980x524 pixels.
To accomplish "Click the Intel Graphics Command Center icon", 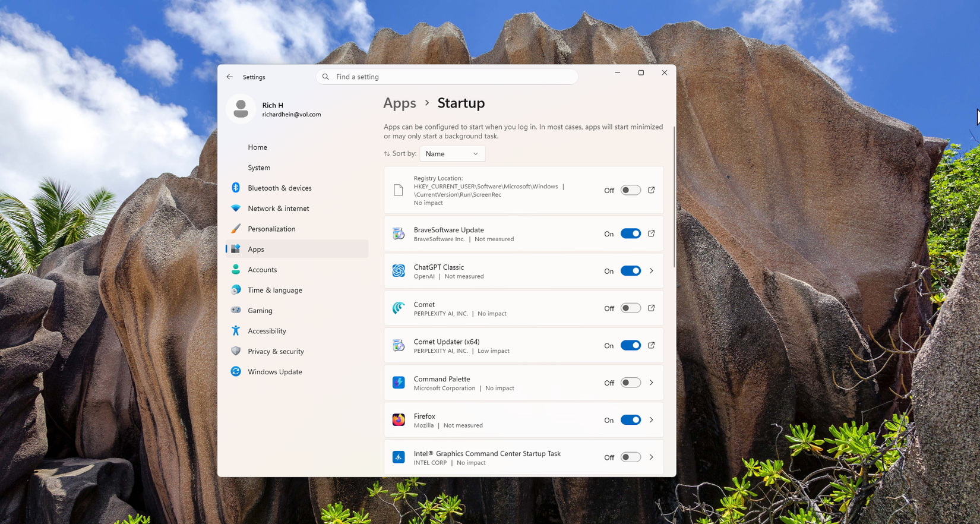I will (399, 457).
